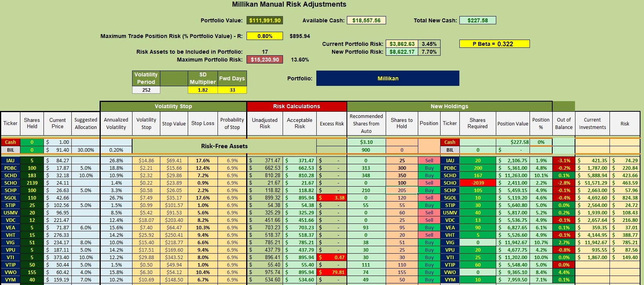Viewport: 644px width, 285px height.
Task: Click the SCHO current investments 51,571.29
Action: [592, 183]
